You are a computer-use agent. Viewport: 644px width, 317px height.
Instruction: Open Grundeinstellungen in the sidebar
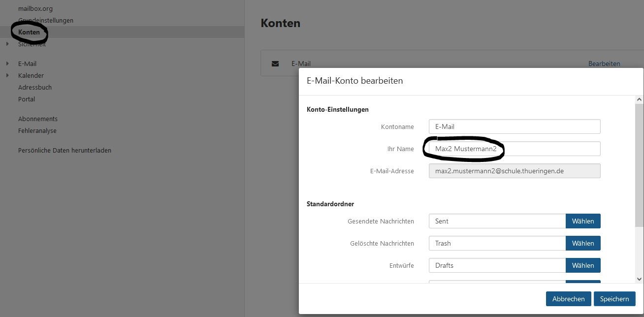click(x=46, y=20)
